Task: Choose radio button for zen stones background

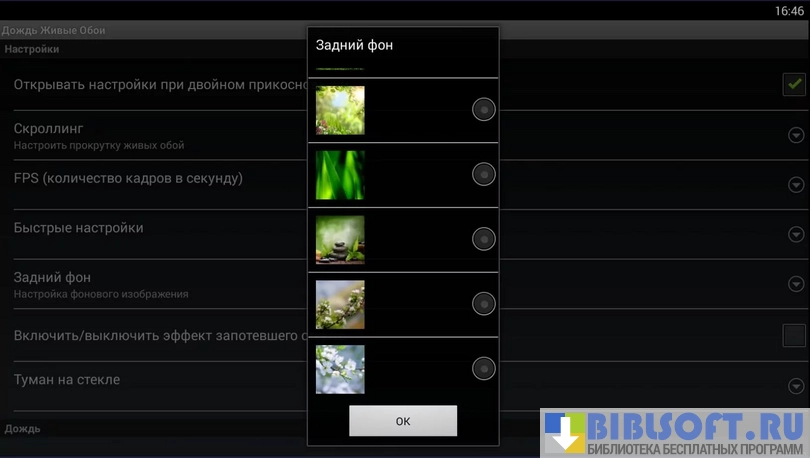Action: coord(484,239)
